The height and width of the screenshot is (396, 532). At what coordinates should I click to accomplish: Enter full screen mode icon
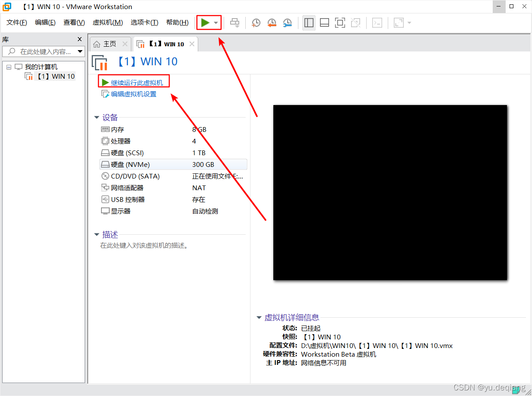click(340, 23)
